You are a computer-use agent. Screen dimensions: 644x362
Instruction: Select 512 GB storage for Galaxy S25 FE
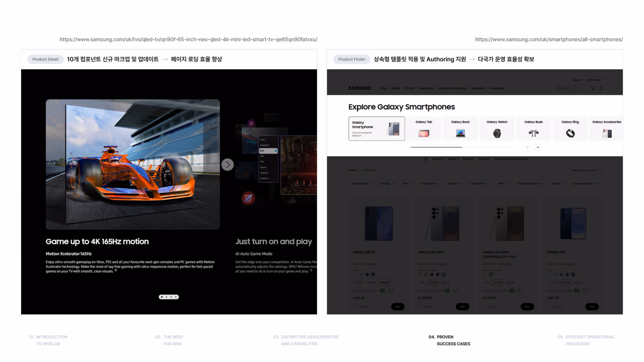click(359, 283)
